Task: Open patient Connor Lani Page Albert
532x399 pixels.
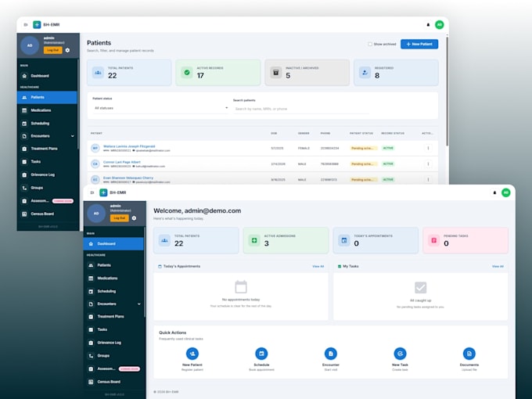Action: click(x=122, y=162)
